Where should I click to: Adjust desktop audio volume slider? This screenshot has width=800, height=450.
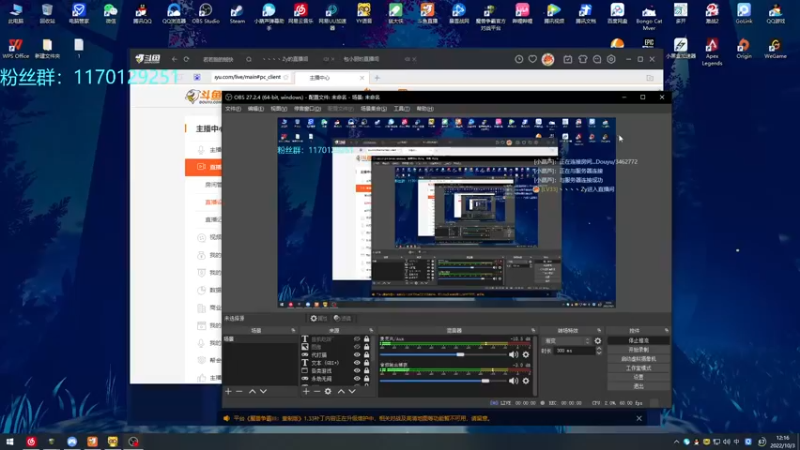pyautogui.click(x=443, y=381)
